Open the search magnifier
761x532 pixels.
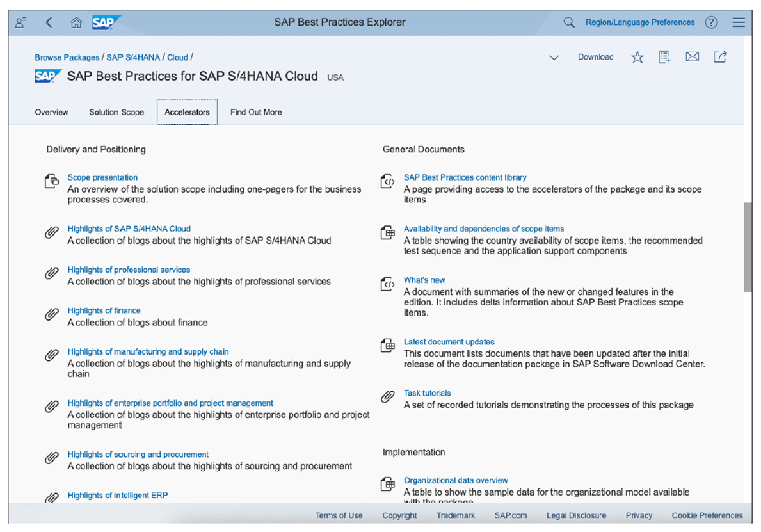569,22
